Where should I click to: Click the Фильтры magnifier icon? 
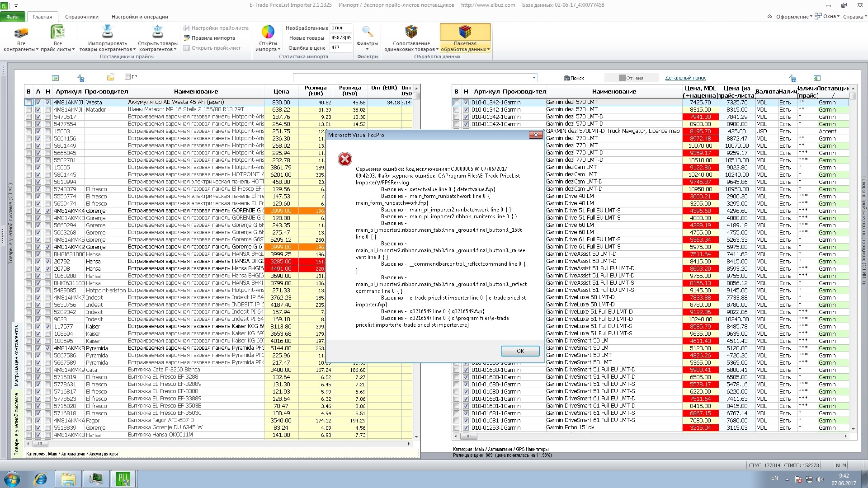click(368, 32)
